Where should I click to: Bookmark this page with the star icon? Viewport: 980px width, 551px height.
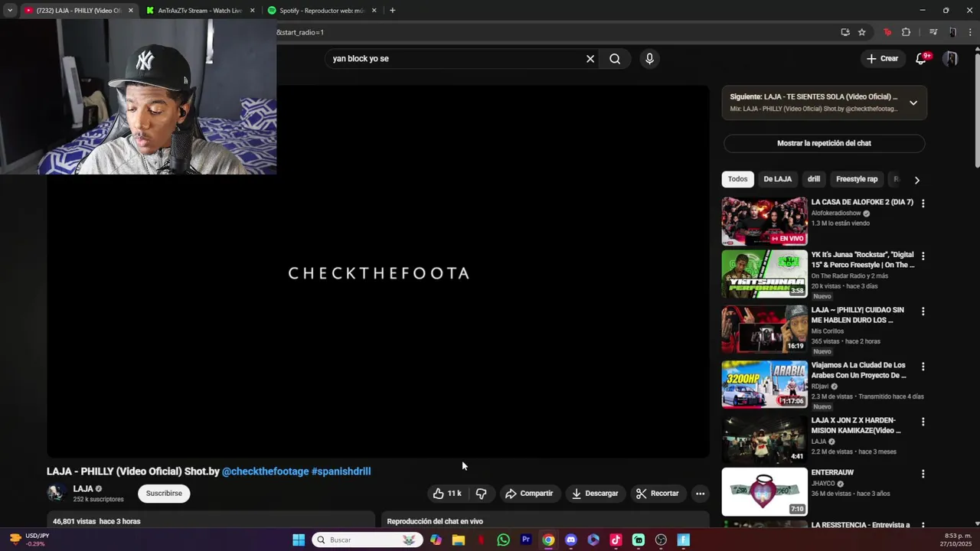point(861,32)
